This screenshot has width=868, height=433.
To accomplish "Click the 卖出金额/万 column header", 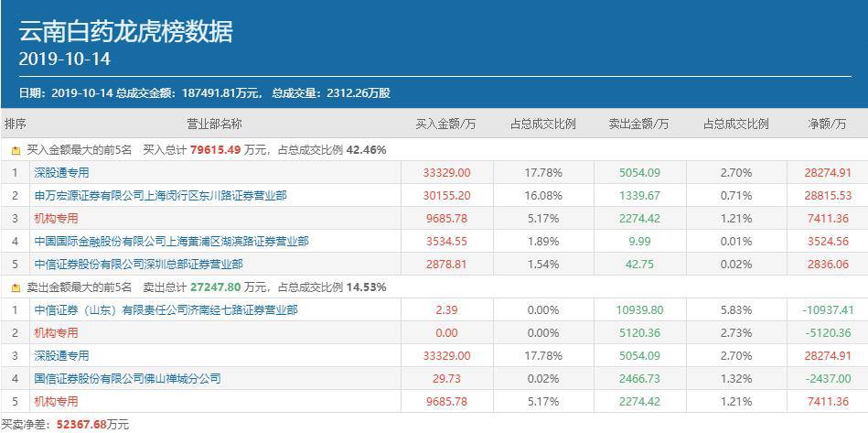I will (639, 124).
